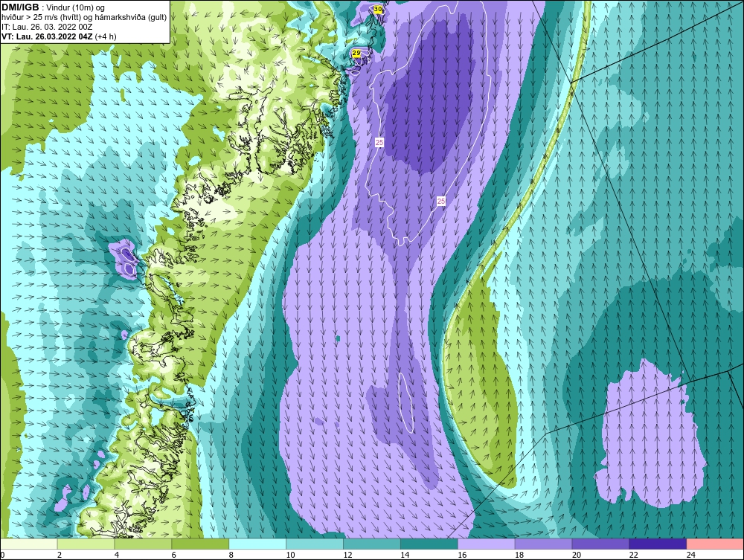
Task: Select the dark indigo 22–24 m/s legend swatch
Action: [658, 544]
